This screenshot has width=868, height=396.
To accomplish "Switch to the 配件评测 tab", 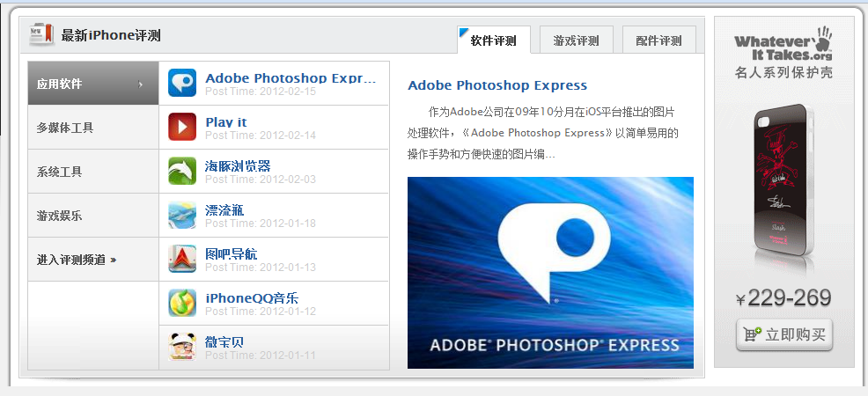I will pos(658,40).
